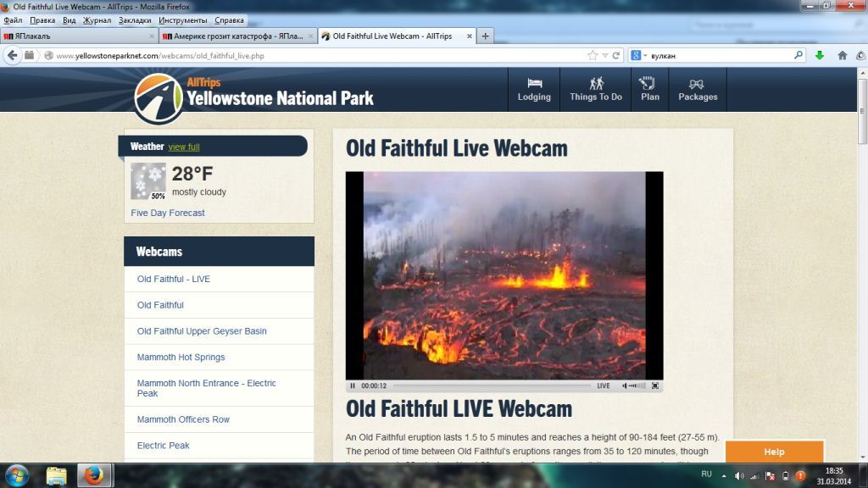This screenshot has width=868, height=488.
Task: Open the Инструменты menu
Action: (x=183, y=20)
